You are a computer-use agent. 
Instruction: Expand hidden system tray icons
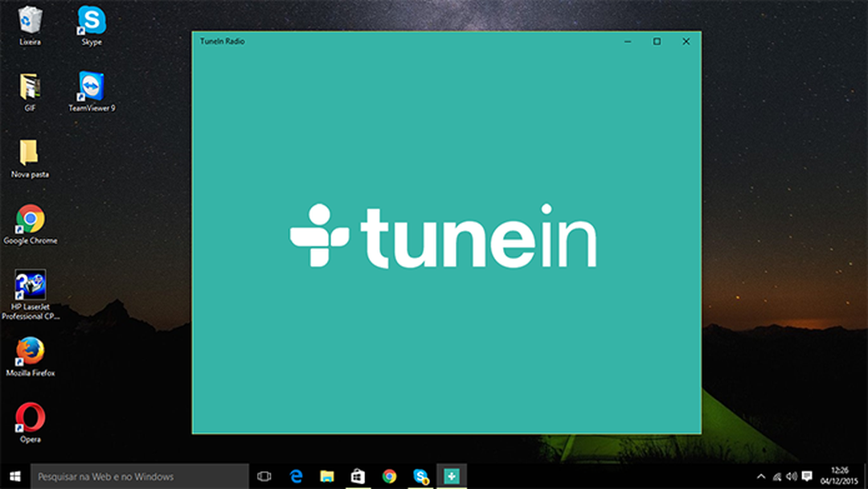pyautogui.click(x=761, y=476)
